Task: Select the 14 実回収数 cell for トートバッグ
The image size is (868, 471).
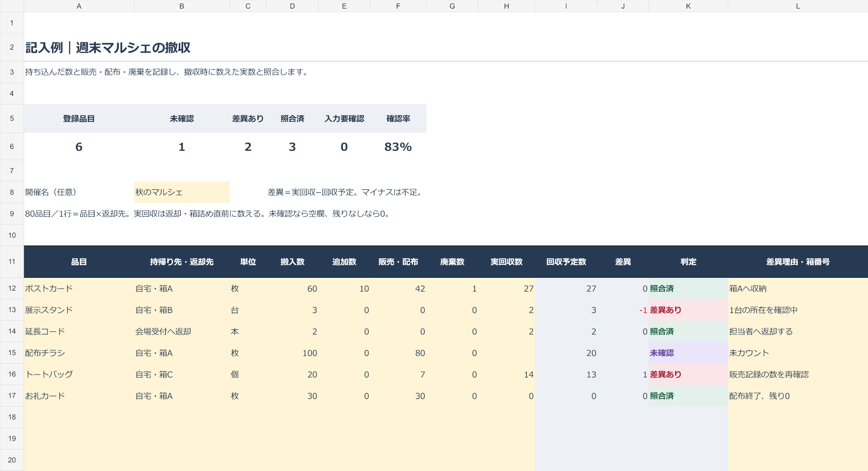Action: coord(506,375)
